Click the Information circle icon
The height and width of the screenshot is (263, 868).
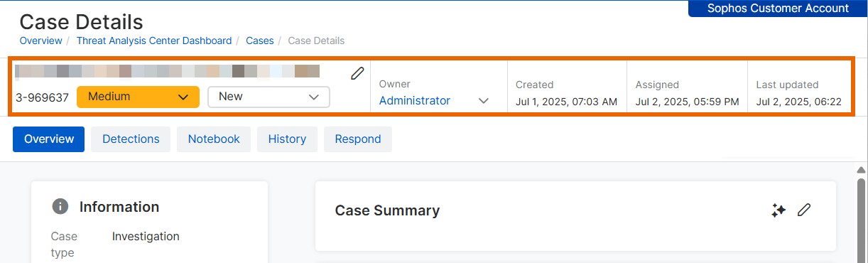tap(60, 206)
